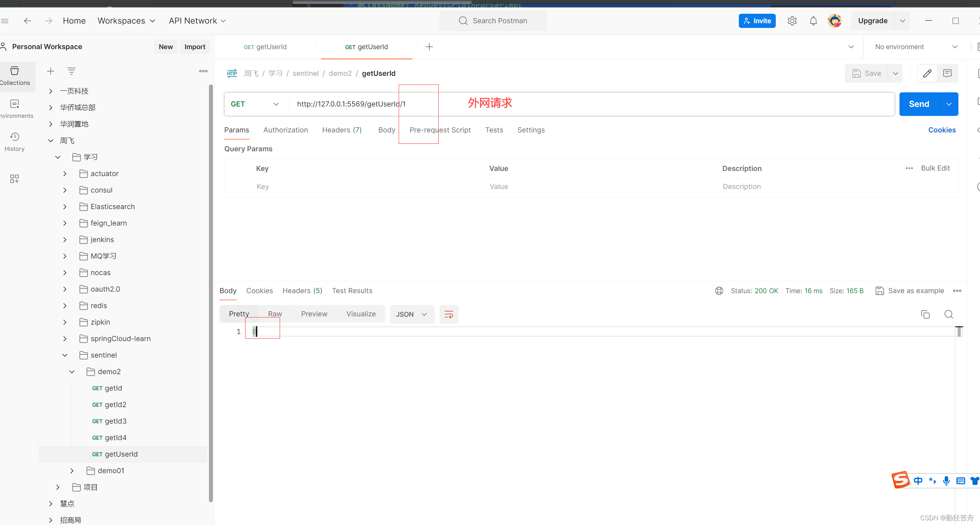Viewport: 980px width, 525px height.
Task: Click the blue Send button
Action: pos(919,104)
